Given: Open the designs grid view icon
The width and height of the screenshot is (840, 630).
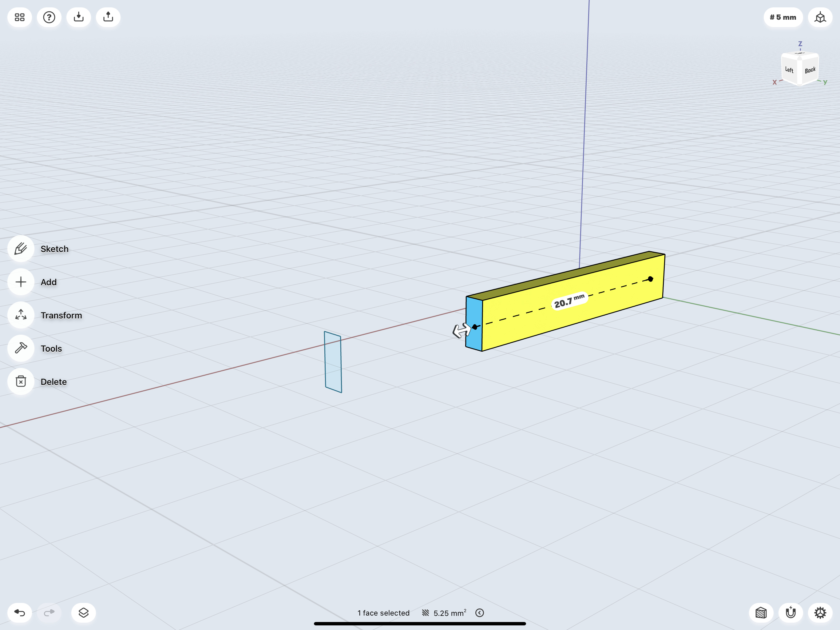Looking at the screenshot, I should (20, 18).
